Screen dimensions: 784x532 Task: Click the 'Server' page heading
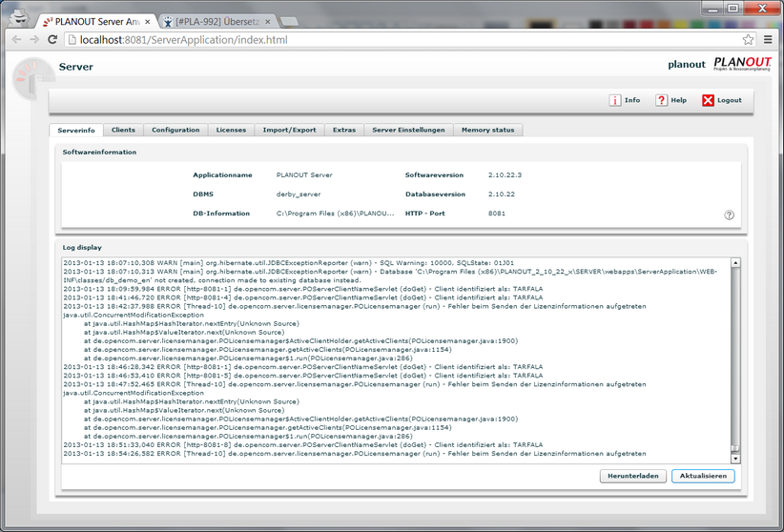point(76,67)
